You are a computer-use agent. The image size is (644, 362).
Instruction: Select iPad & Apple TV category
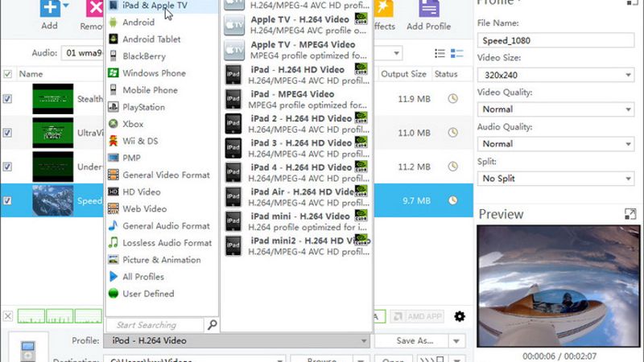162,6
